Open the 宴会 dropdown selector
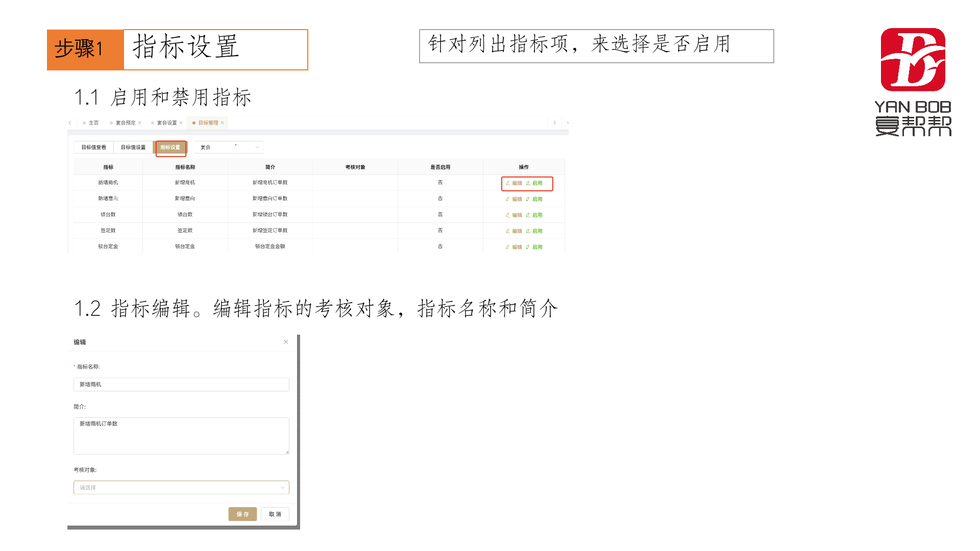This screenshot has height=551, width=980. point(229,147)
